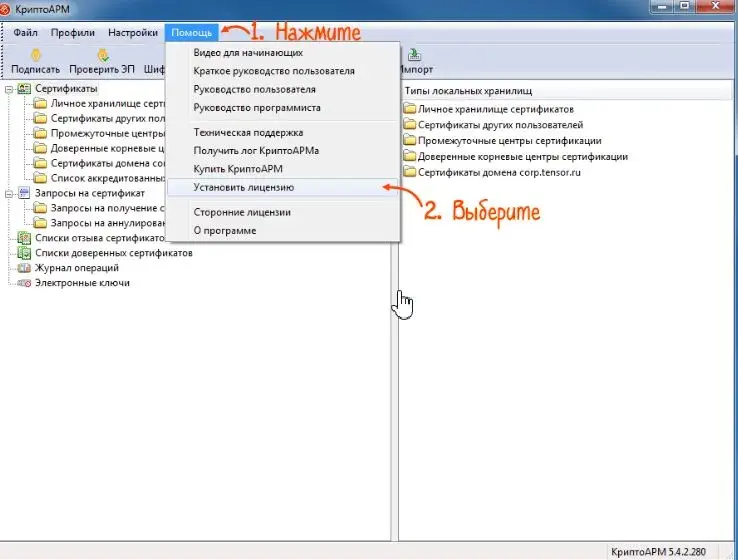
Task: Click folder icon of Запросы на получение
Action: click(x=40, y=208)
